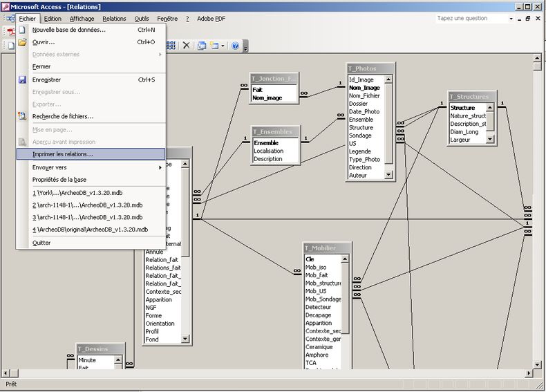The image size is (546, 392).
Task: Choose Fermer in the Fichier menu
Action: [x=91, y=66]
